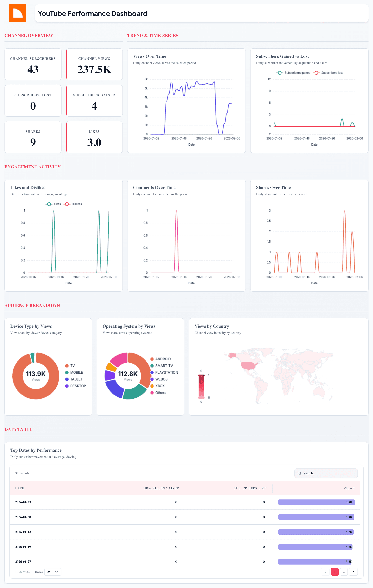Toggle XBOX legend item
This screenshot has height=588, width=373.
158,386
